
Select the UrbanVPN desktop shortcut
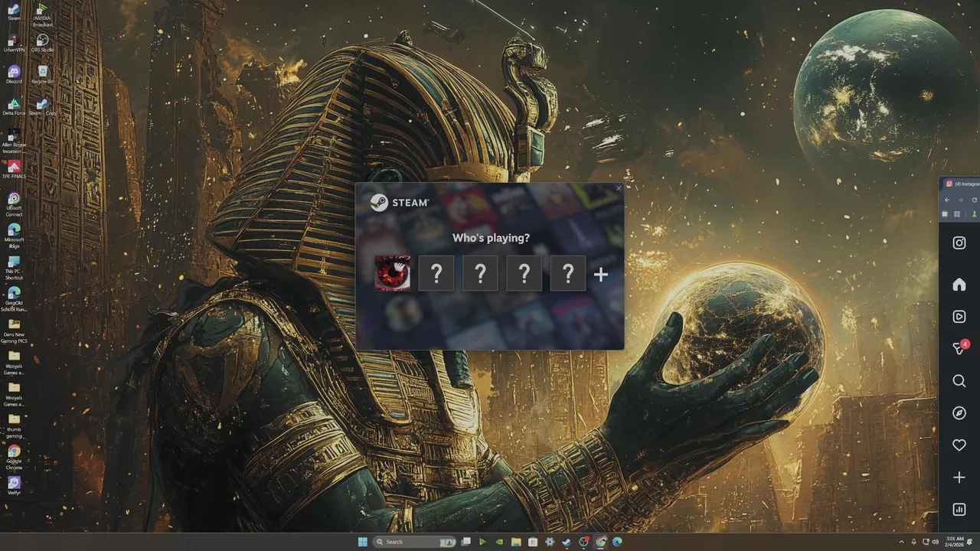14,44
